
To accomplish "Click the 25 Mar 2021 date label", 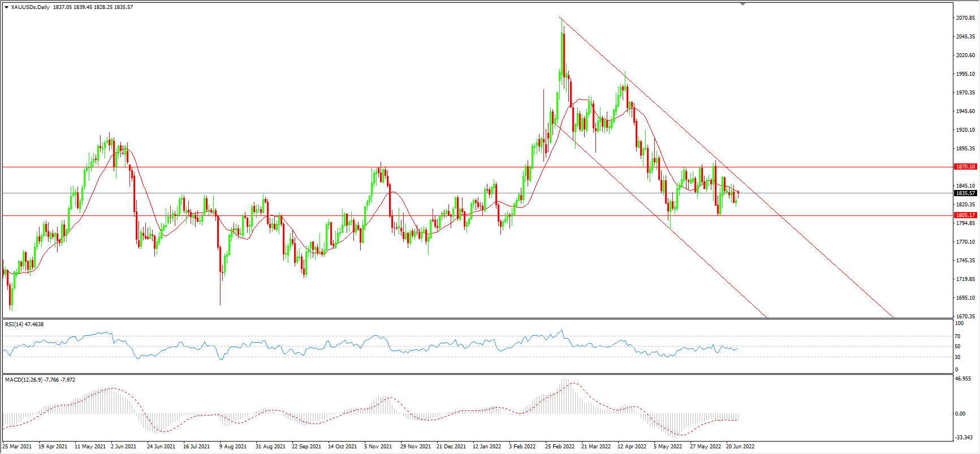I will pyautogui.click(x=17, y=447).
